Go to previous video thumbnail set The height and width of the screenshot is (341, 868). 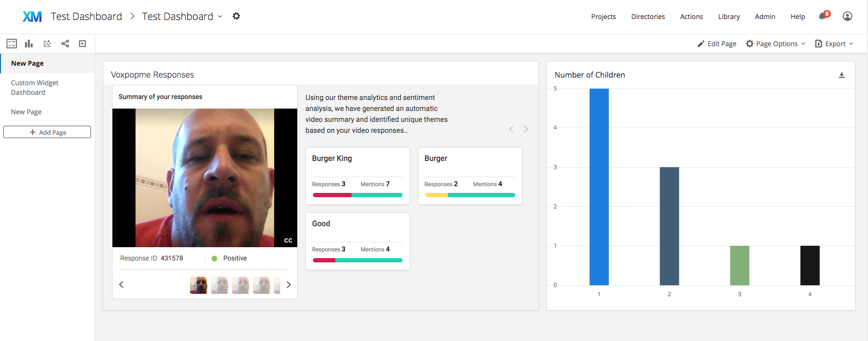(x=121, y=285)
